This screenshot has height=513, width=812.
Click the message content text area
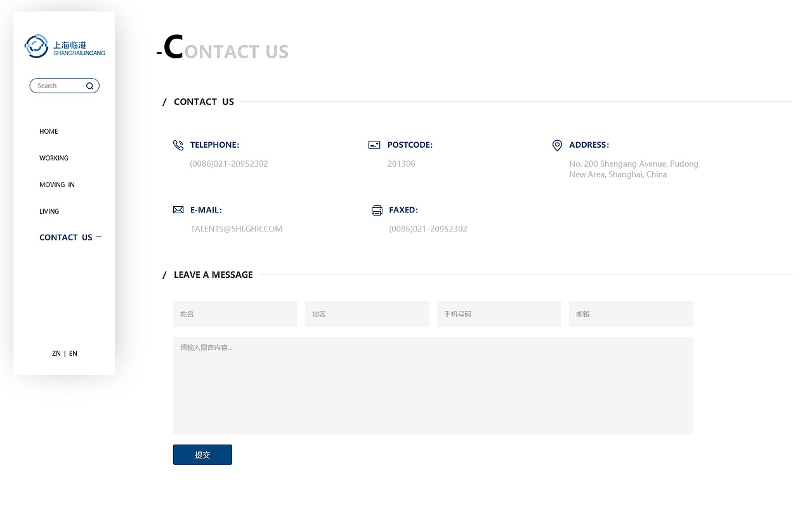tap(433, 386)
